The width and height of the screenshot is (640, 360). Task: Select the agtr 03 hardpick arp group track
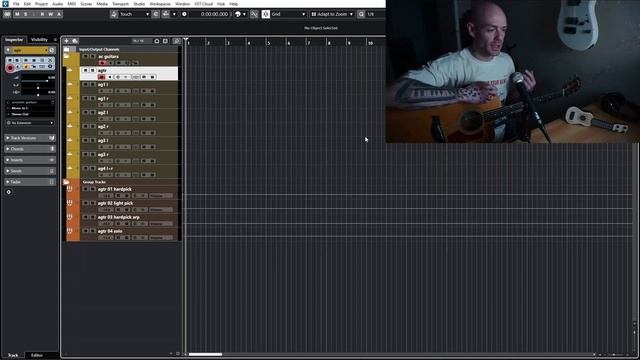tap(129, 220)
